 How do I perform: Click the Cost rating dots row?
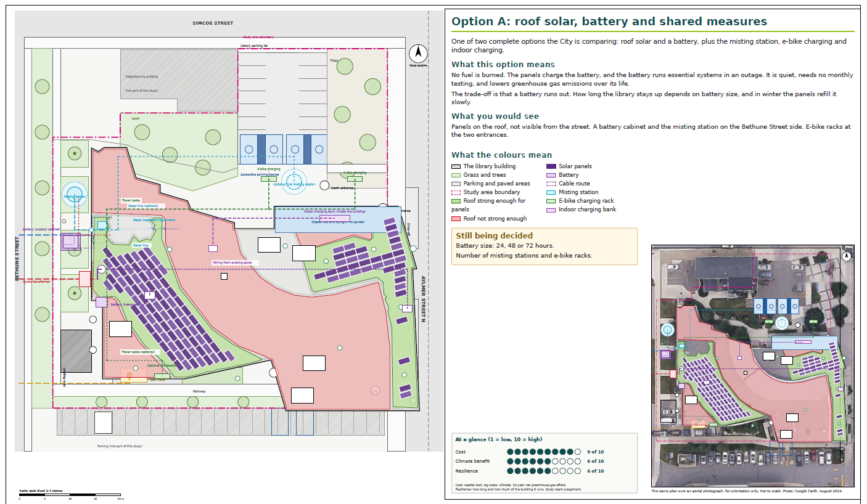click(543, 452)
